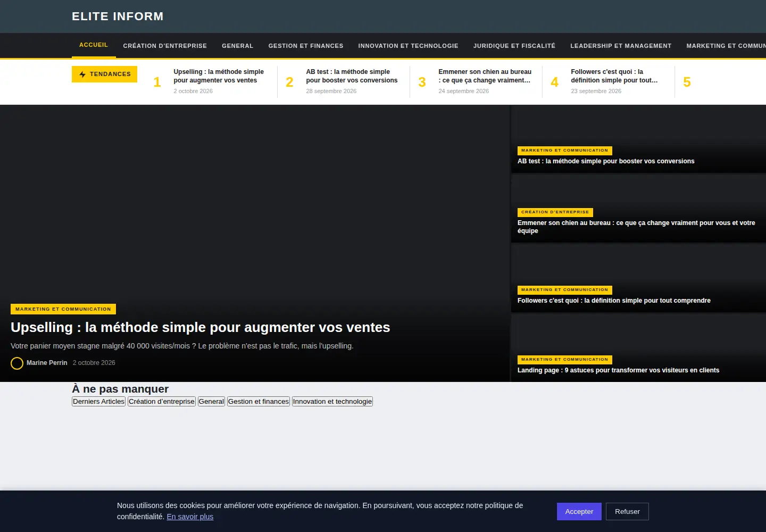Open sidebar article Followers définition simple
Image resolution: width=766 pixels, height=532 pixels.
[x=614, y=301]
